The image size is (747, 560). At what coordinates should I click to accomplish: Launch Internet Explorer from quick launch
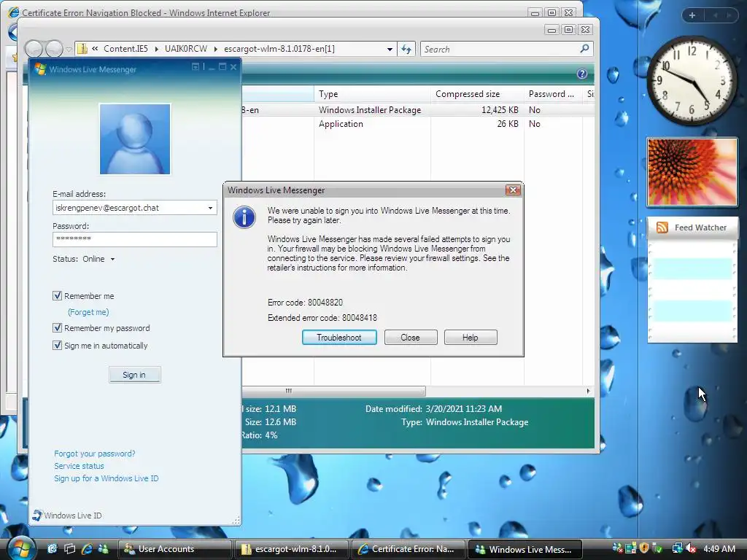[x=86, y=548]
